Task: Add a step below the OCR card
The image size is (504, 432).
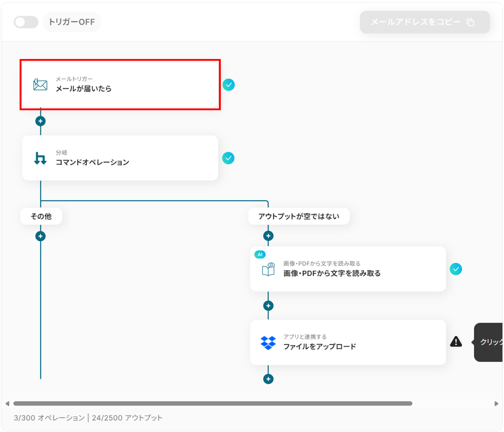Action: 268,306
